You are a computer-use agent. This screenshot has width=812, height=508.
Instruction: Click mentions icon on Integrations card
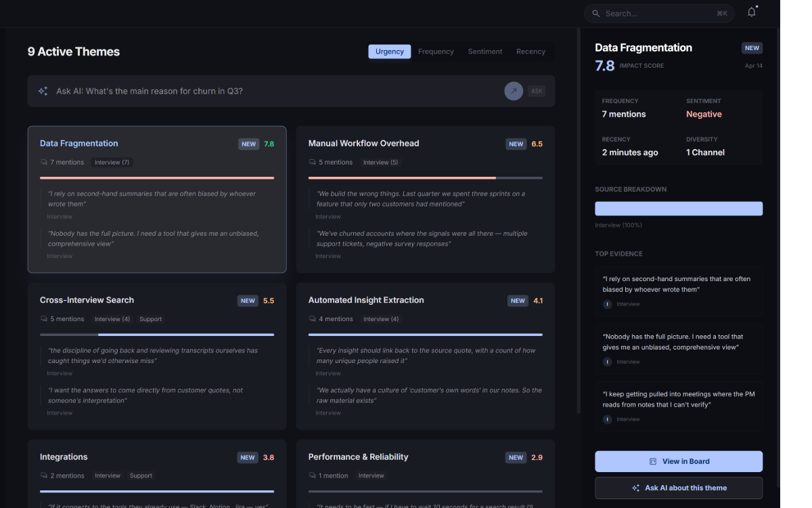[x=44, y=475]
